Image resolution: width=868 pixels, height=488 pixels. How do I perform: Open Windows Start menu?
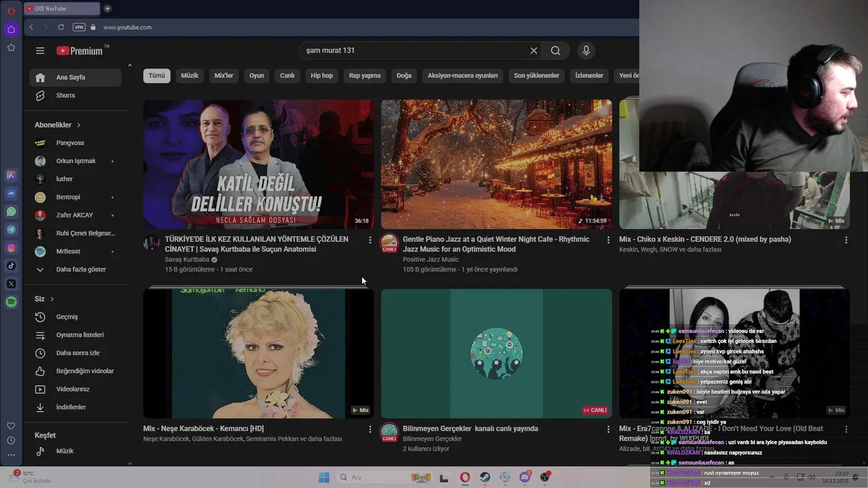pos(324,477)
